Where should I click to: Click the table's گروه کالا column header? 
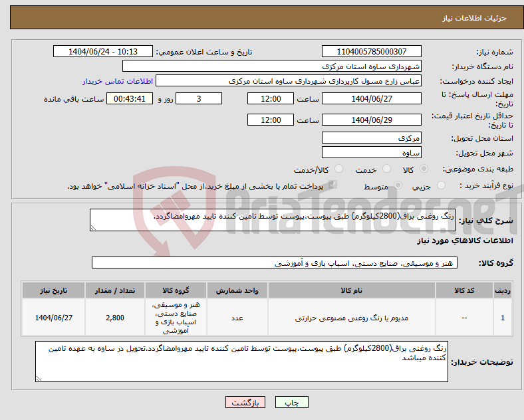(176, 290)
